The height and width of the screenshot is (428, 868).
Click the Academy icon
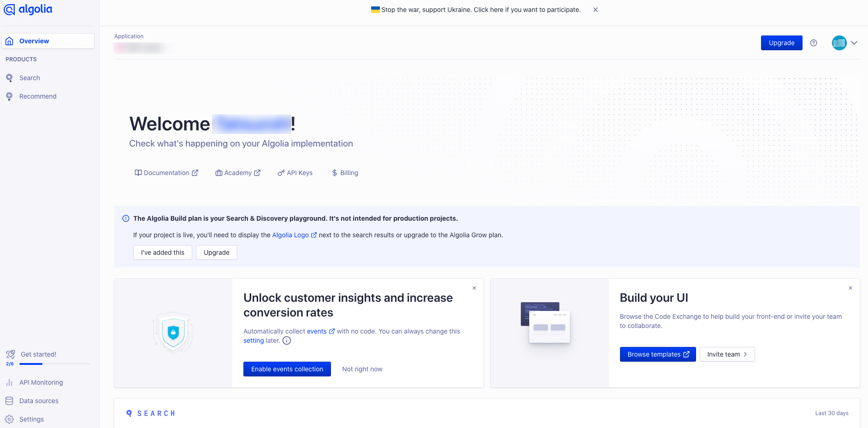click(218, 173)
